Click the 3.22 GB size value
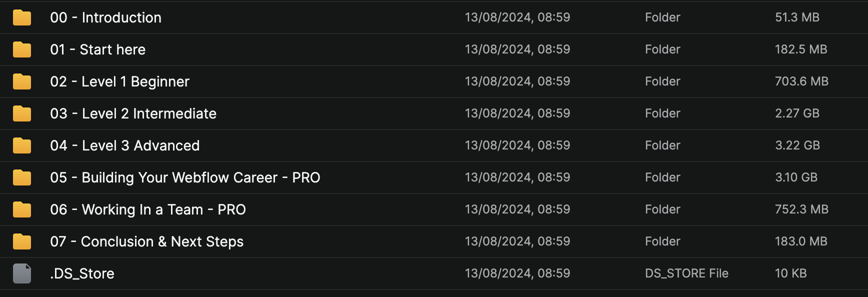The image size is (868, 297). point(797,145)
